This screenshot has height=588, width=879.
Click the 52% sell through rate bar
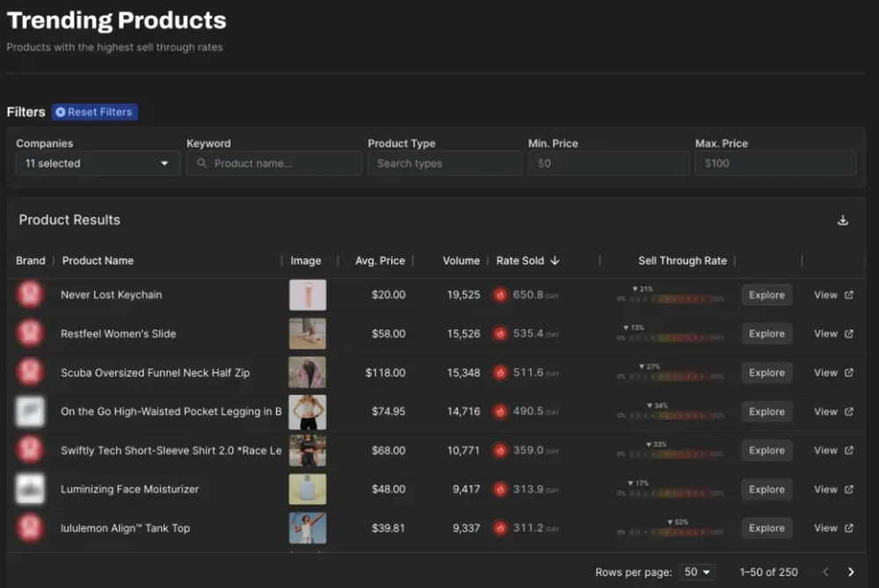[x=671, y=528]
